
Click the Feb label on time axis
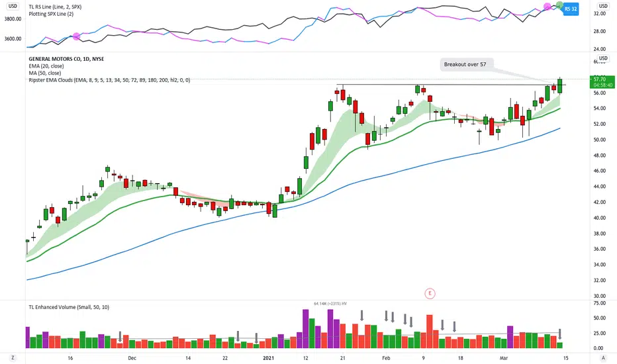(386, 358)
